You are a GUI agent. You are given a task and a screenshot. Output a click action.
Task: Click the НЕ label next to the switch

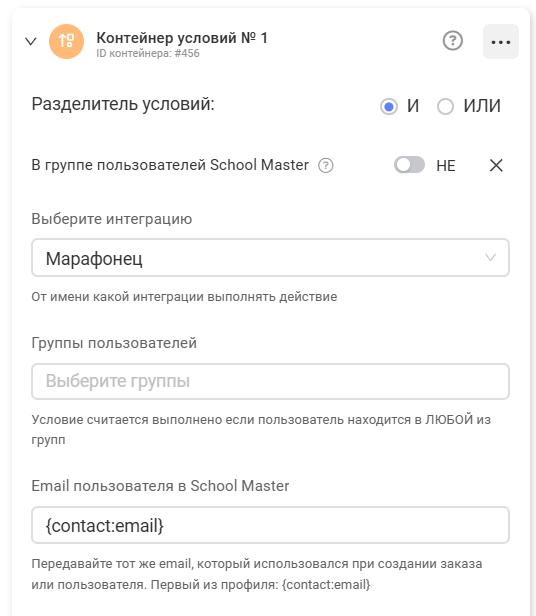(446, 166)
